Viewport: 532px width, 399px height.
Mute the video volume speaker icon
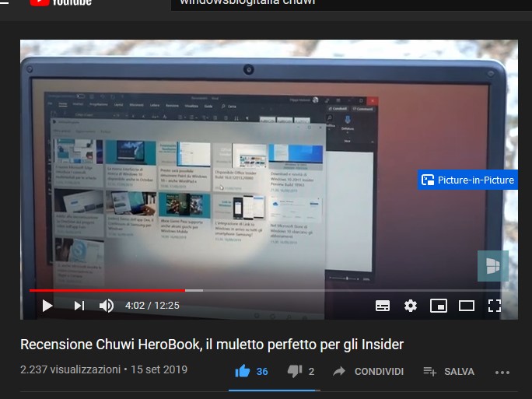tap(107, 306)
